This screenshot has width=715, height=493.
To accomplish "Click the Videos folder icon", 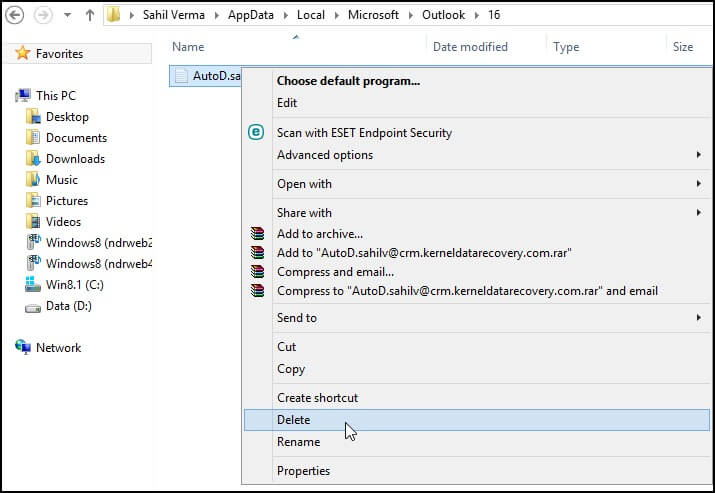I will pyautogui.click(x=33, y=222).
